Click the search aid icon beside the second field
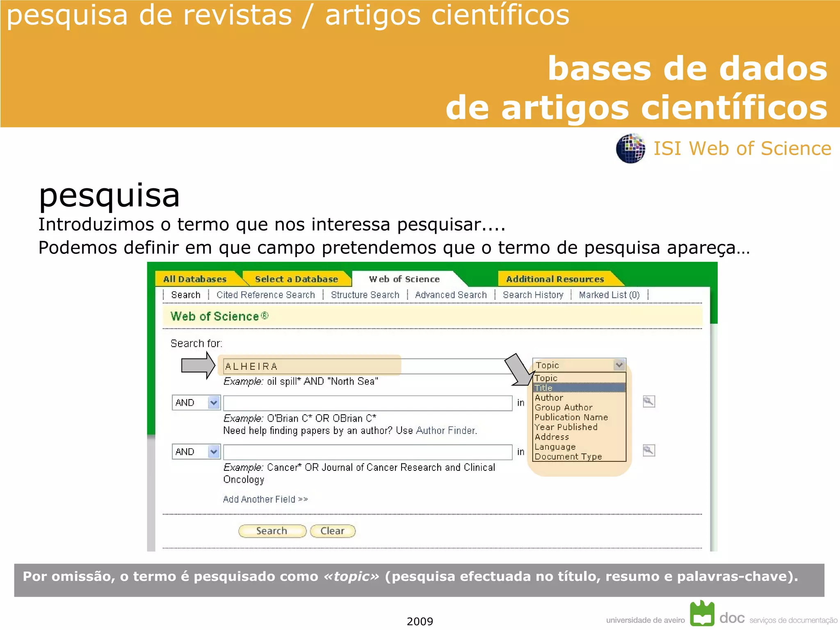 click(648, 402)
